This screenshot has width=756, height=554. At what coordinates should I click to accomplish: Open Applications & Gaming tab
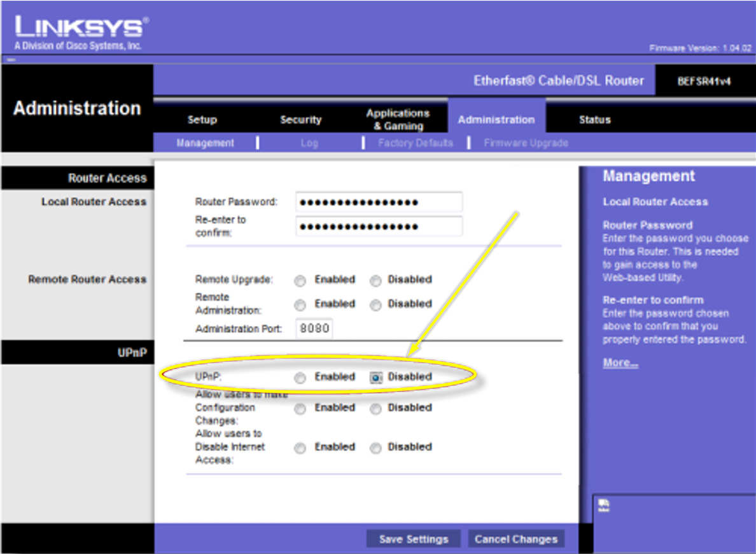coord(398,119)
